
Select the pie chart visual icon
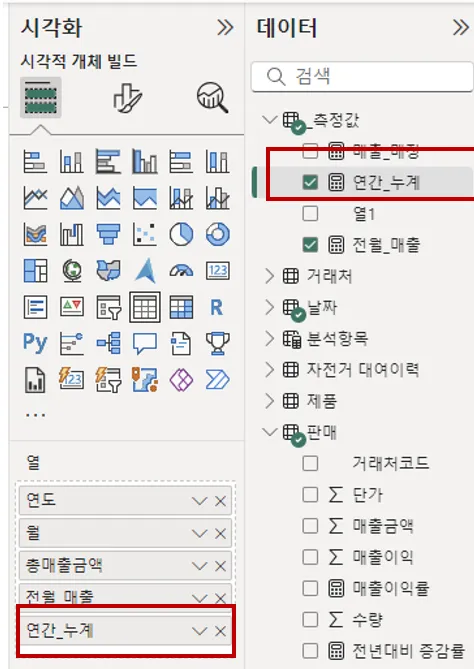(181, 234)
